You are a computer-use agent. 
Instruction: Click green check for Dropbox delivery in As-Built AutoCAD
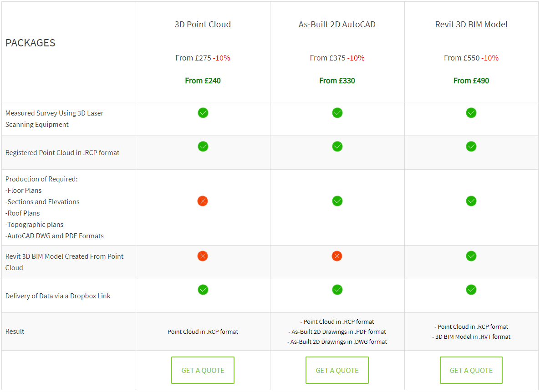click(337, 290)
